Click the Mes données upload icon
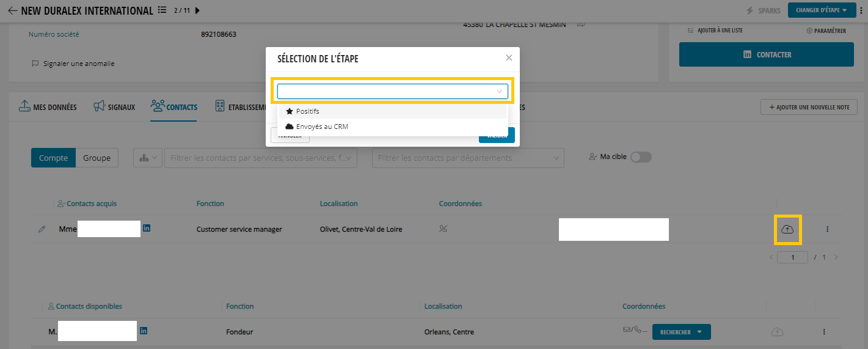 click(24, 106)
